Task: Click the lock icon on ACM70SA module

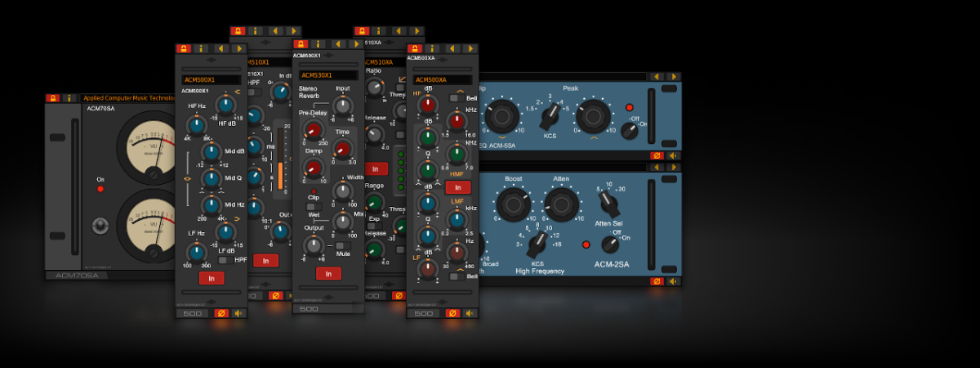Action: click(52, 98)
